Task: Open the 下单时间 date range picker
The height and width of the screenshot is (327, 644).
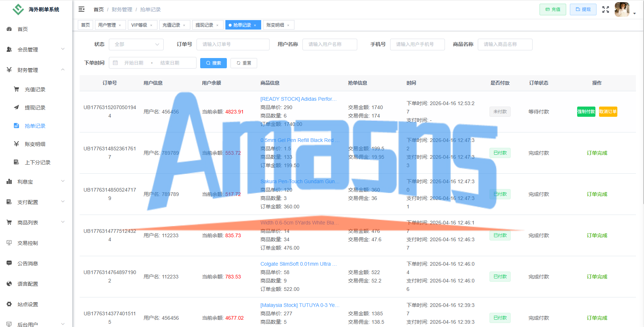Action: (153, 63)
